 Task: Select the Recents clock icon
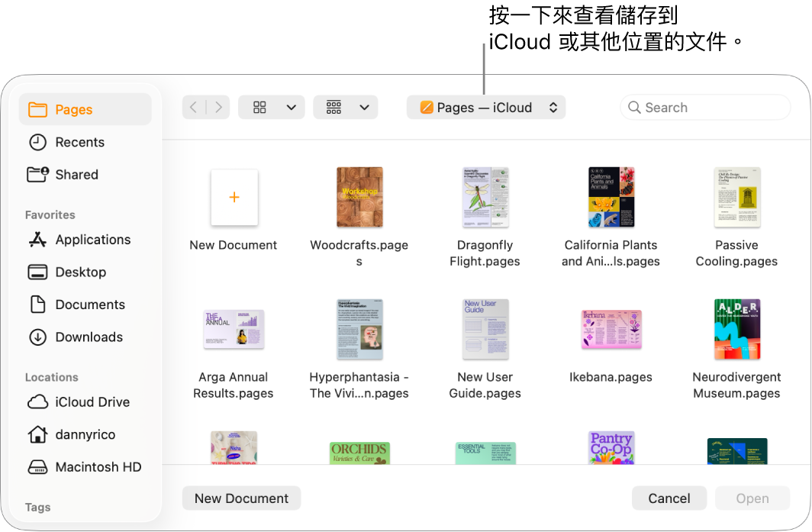tap(38, 142)
